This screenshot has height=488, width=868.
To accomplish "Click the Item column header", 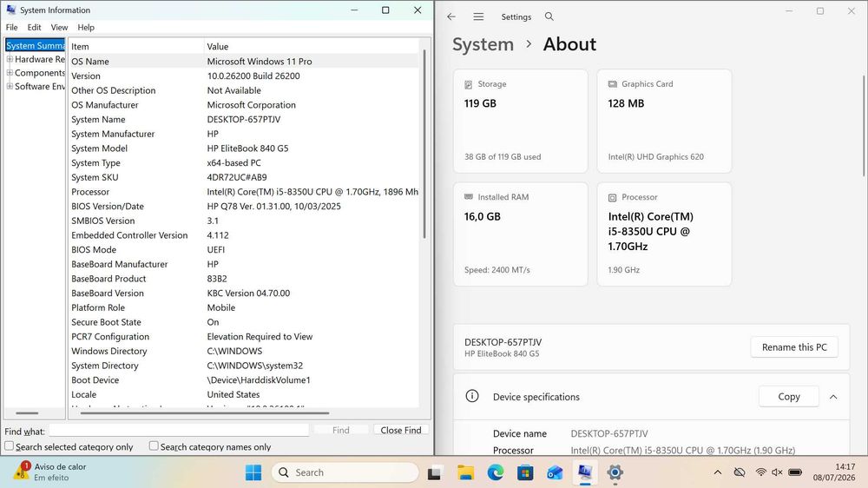I will (136, 47).
